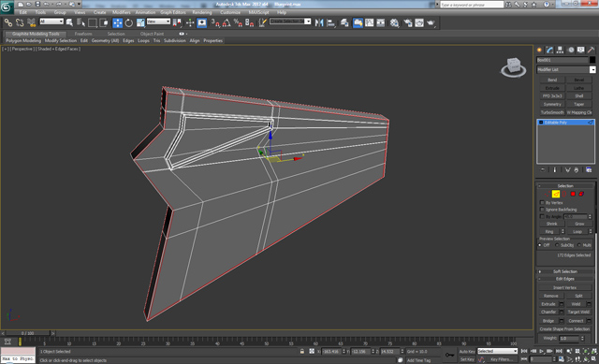Open the 3ds Max application menu logo
The height and width of the screenshot is (364, 599).
tap(7, 7)
